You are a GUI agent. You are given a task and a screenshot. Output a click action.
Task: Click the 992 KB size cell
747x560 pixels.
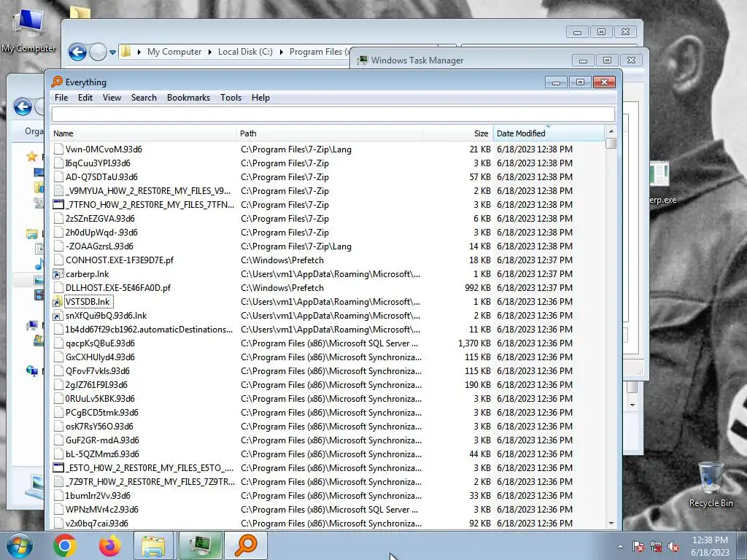(477, 287)
